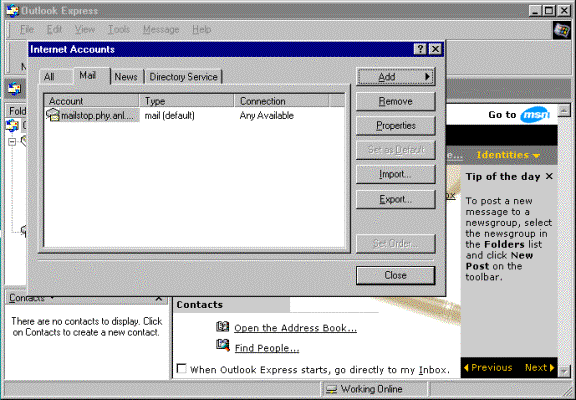Click the mailstop.phy.anl account envelope icon
This screenshot has width=576, height=400.
[x=53, y=115]
